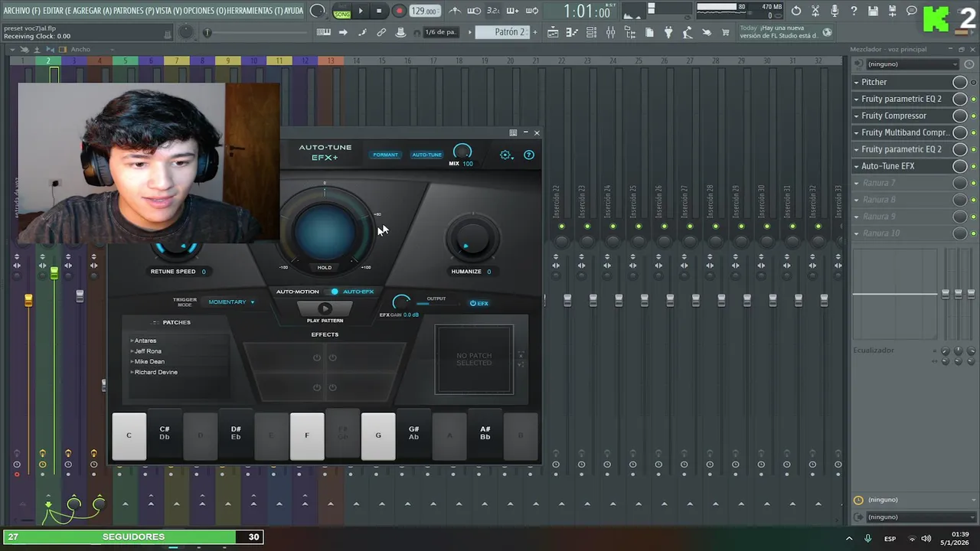Switch pattern/song mode toggle
Image resolution: width=980 pixels, height=551 pixels.
point(342,11)
